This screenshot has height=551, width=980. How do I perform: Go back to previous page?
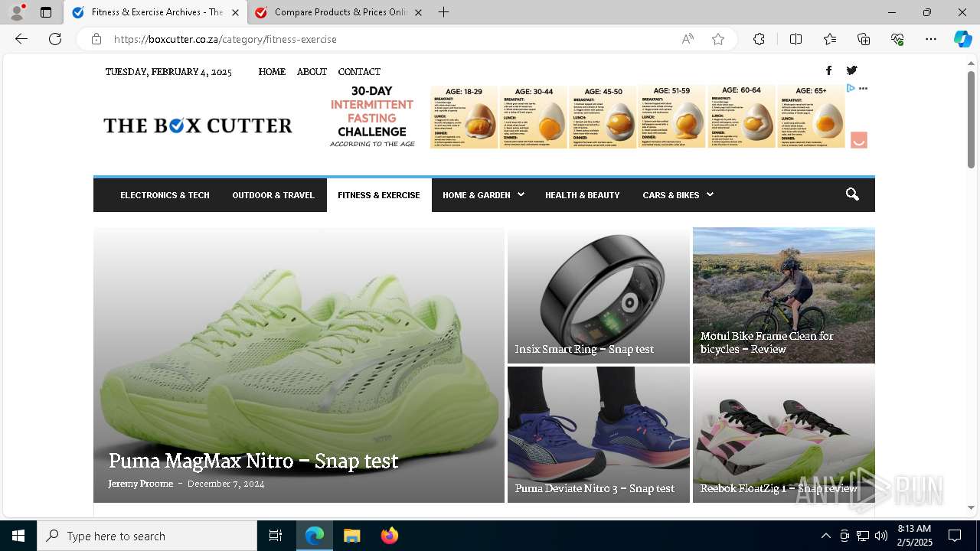[21, 39]
